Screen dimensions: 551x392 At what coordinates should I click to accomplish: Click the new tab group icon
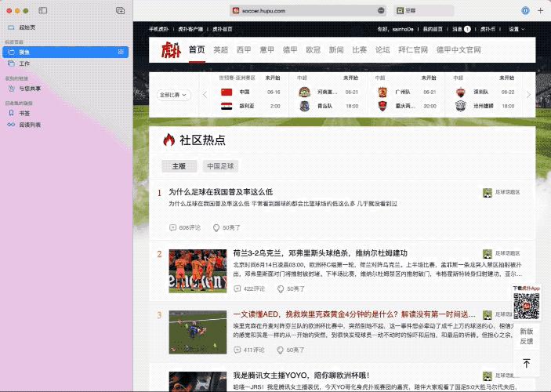pyautogui.click(x=120, y=10)
